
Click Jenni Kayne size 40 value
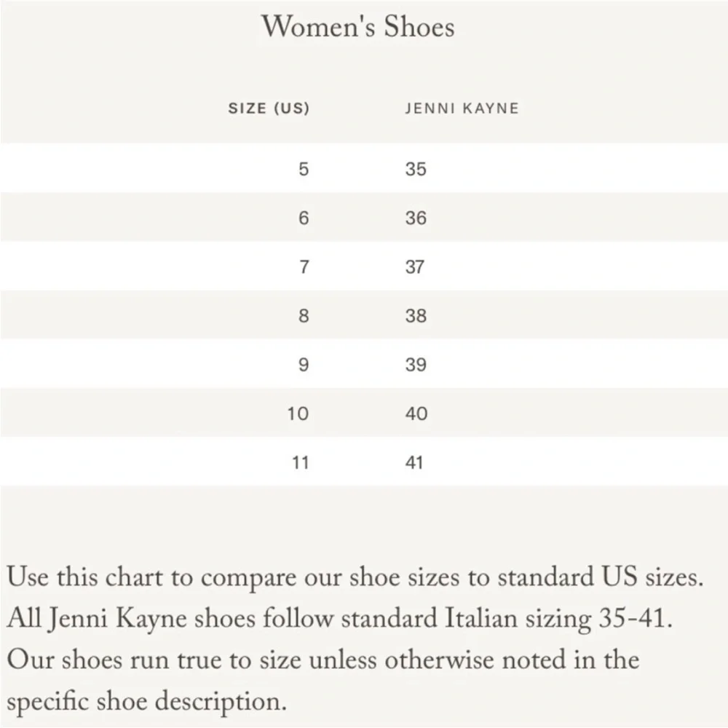tap(416, 414)
